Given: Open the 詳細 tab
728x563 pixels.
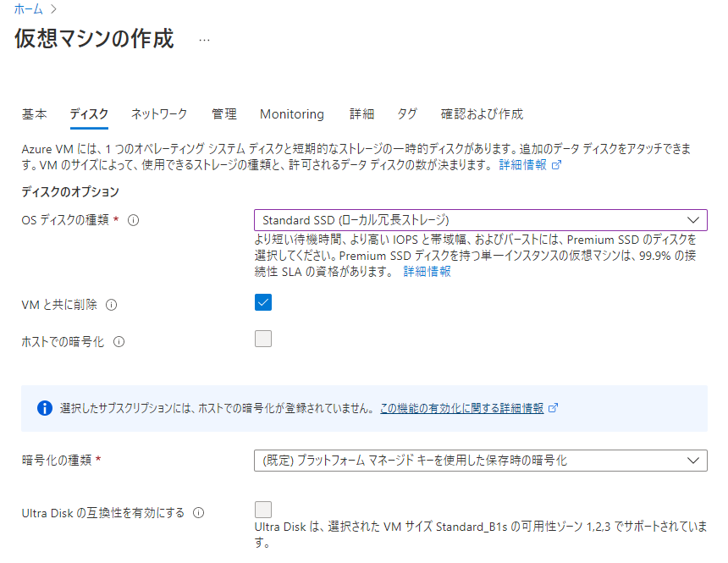Looking at the screenshot, I should pos(361,113).
